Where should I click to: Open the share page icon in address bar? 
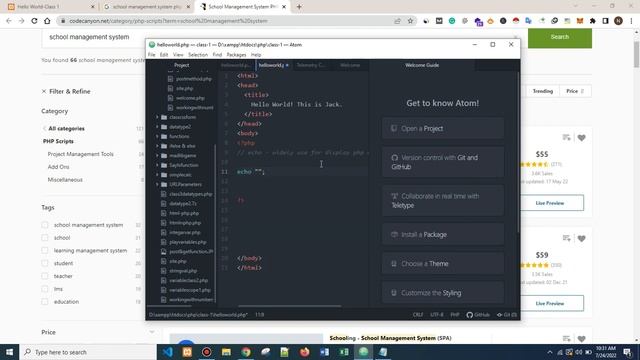point(397,21)
